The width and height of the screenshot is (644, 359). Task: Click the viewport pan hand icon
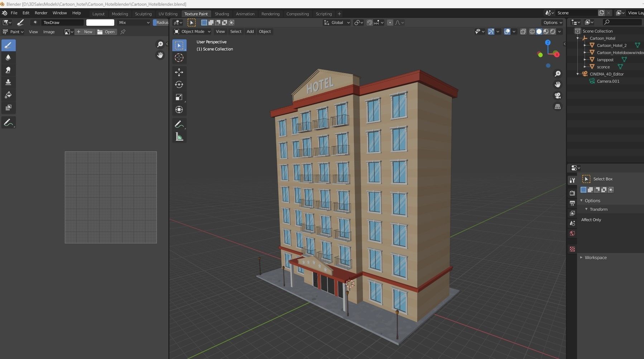[558, 84]
